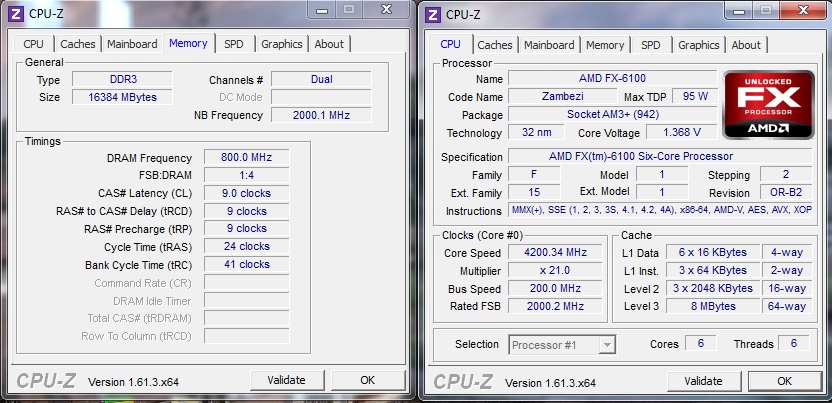
Task: Click Technology 32 nm value
Action: (536, 133)
